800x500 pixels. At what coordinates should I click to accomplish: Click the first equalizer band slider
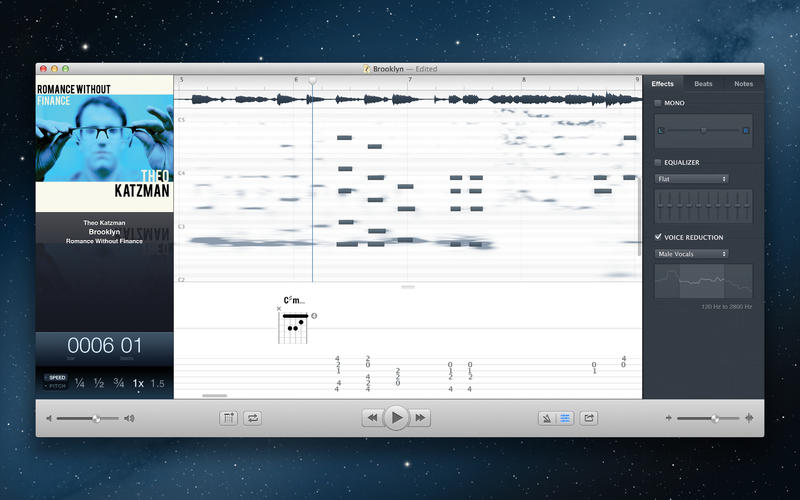point(661,206)
